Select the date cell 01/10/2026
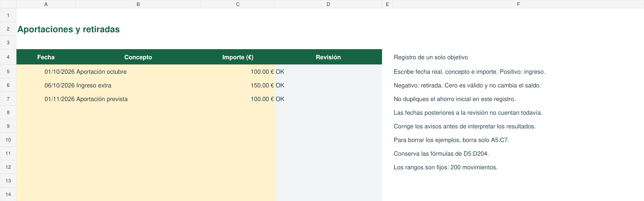Screen dimensions: 644x201 click(x=46, y=72)
